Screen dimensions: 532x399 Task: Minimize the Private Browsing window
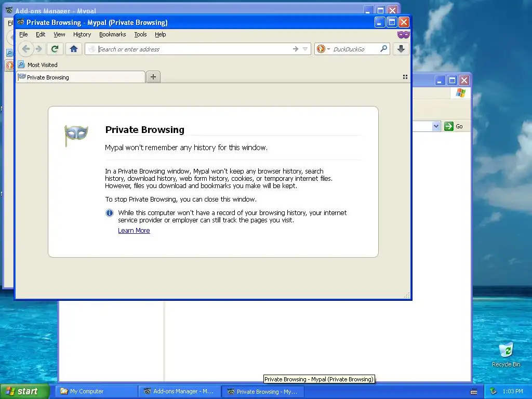380,22
